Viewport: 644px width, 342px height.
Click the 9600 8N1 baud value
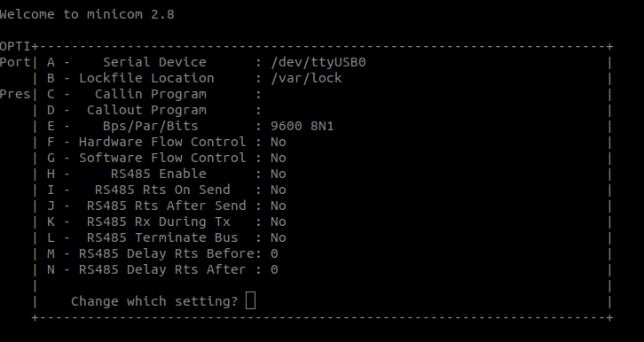(x=302, y=127)
